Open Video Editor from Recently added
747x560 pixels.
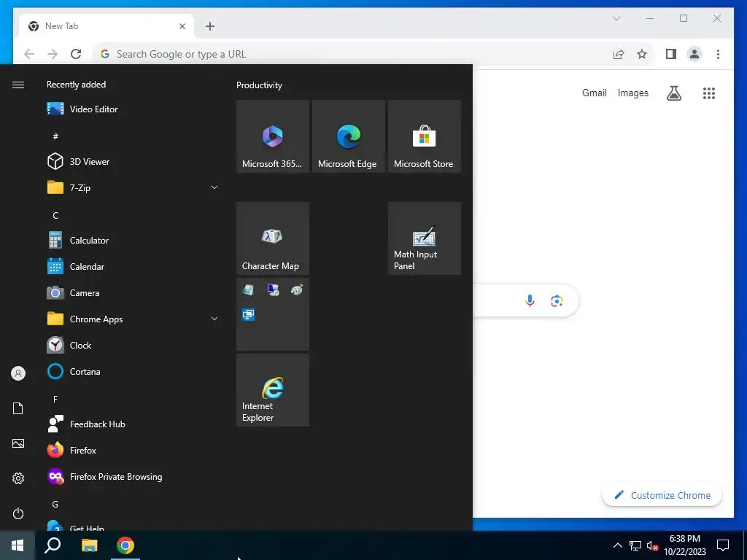pos(131,109)
